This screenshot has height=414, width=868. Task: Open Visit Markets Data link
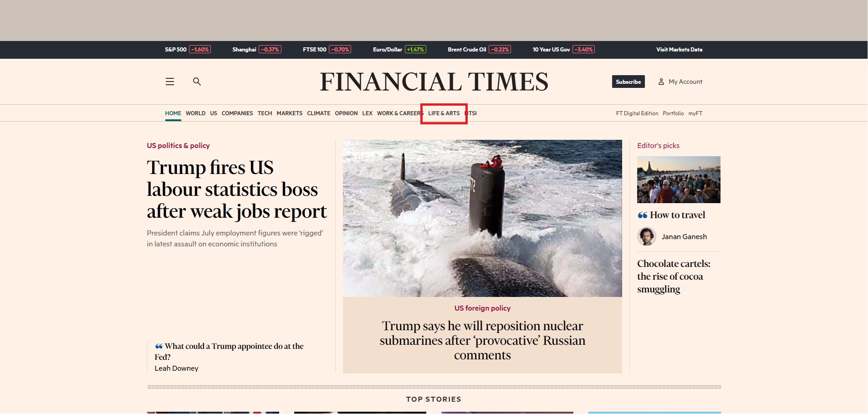click(679, 50)
